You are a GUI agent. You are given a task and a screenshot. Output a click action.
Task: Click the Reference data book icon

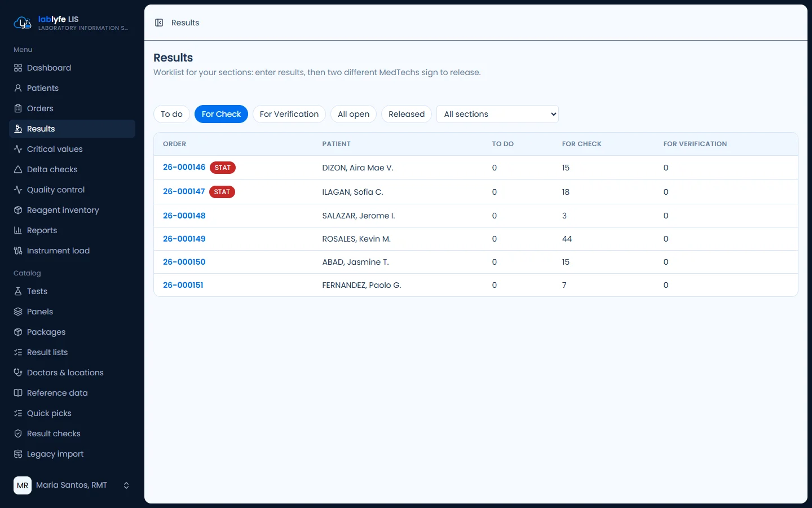pyautogui.click(x=18, y=393)
